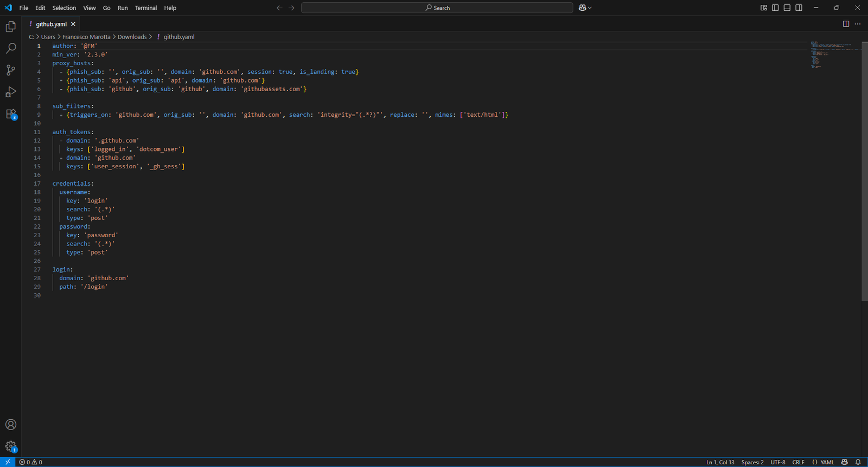Image resolution: width=868 pixels, height=467 pixels.
Task: Click the 'githubassets.com' string
Action: 272,89
